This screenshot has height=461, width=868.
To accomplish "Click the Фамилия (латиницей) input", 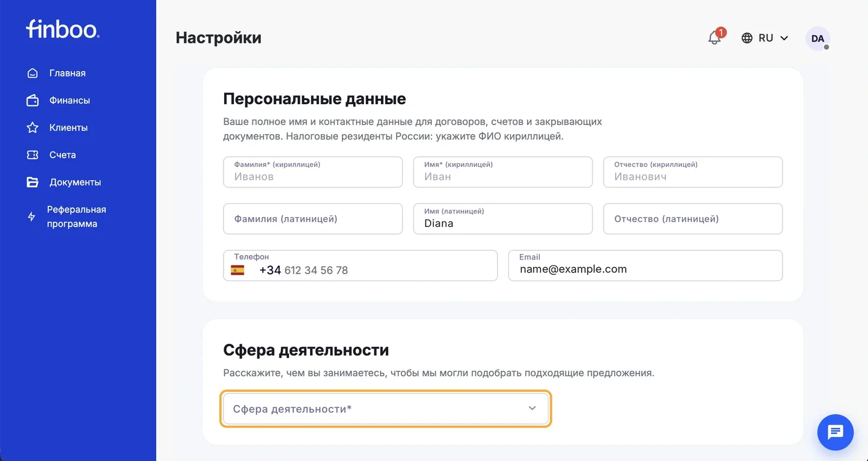I will [x=313, y=219].
